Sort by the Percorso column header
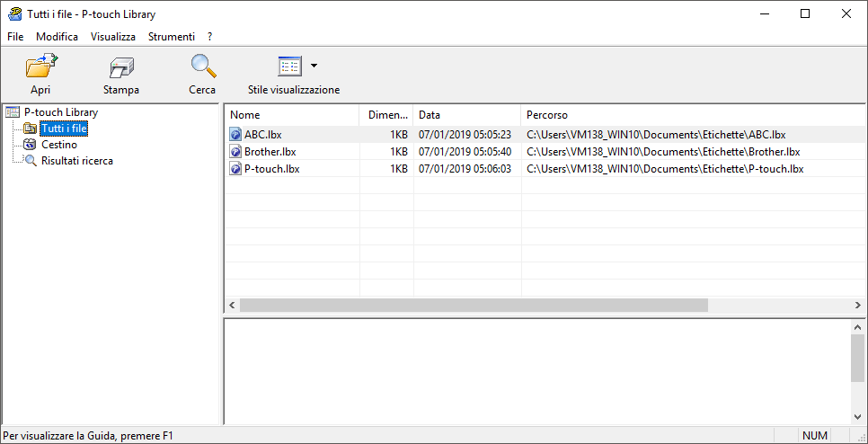Viewport: 868px width, 444px height. pyautogui.click(x=692, y=115)
